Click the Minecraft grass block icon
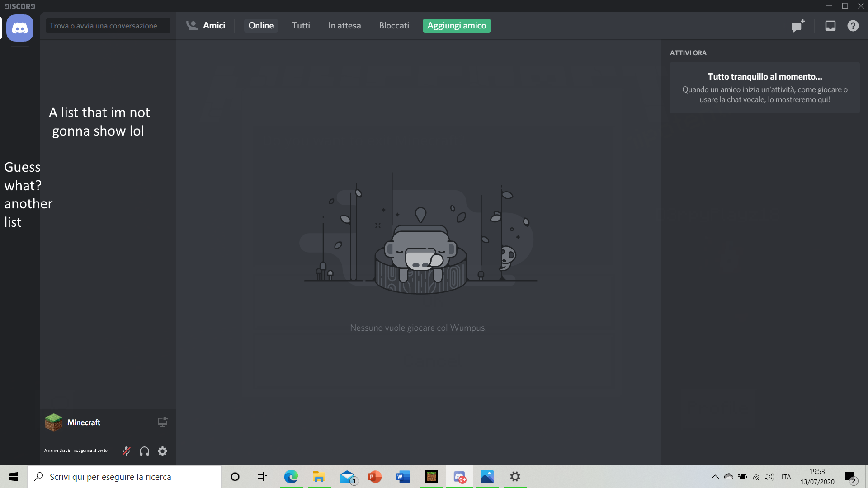Screen dimensions: 868x488 (x=54, y=422)
